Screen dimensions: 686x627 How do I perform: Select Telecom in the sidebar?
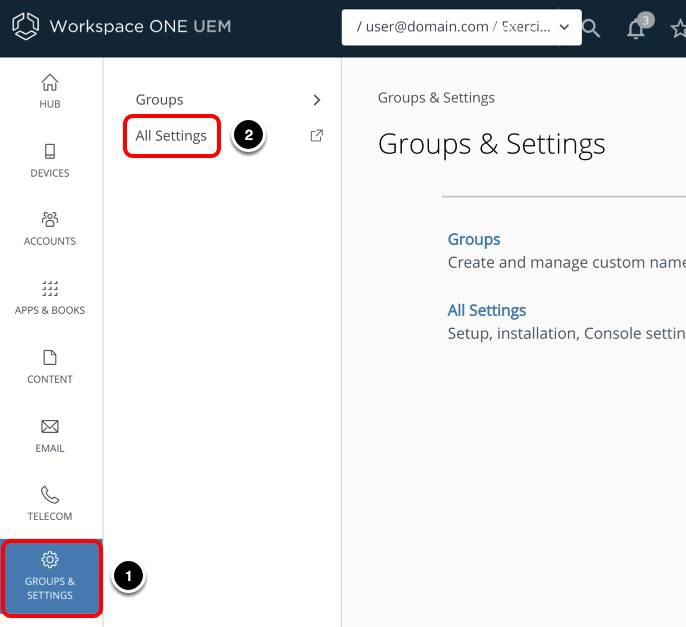click(x=50, y=504)
